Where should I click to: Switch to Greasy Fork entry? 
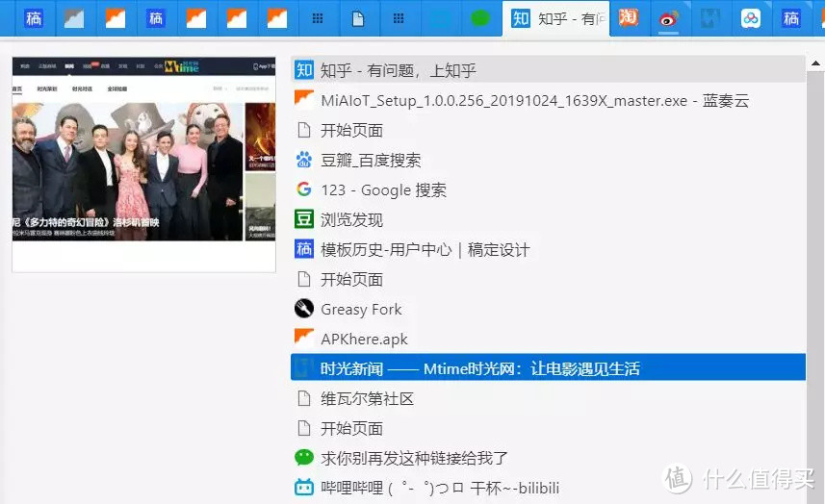tap(548, 309)
